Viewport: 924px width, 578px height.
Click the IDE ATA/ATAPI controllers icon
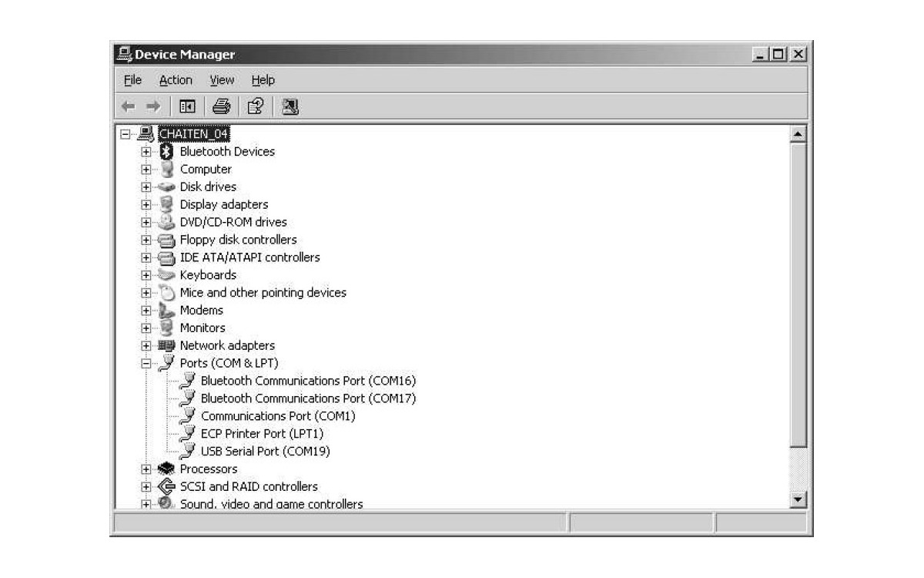point(166,258)
